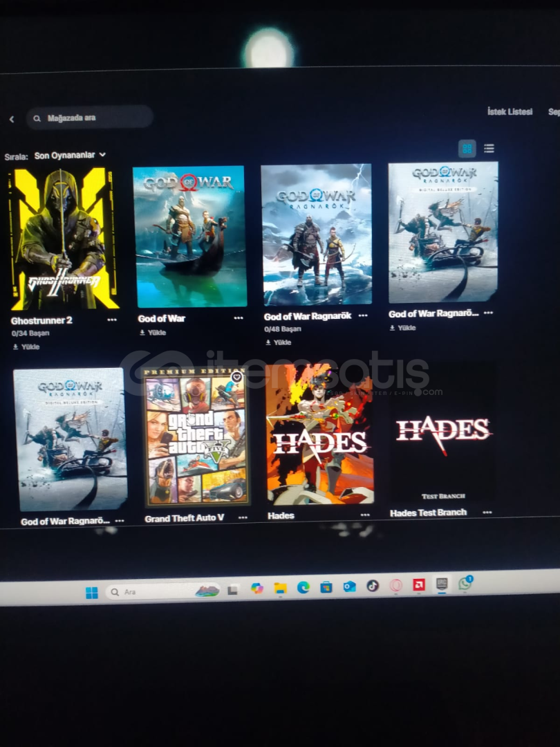Open options for God of War Ragnarök with 0/48 Başarı
The width and height of the screenshot is (560, 747).
tap(363, 315)
